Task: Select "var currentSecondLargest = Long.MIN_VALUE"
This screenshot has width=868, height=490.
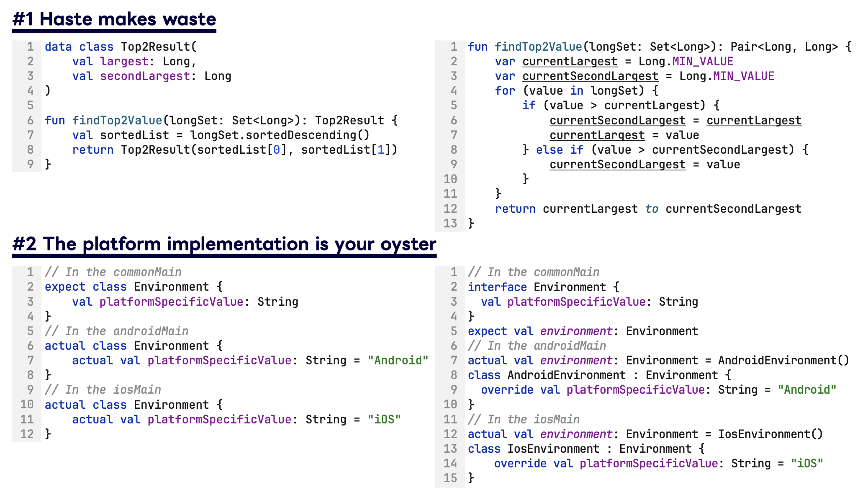Action: (634, 76)
